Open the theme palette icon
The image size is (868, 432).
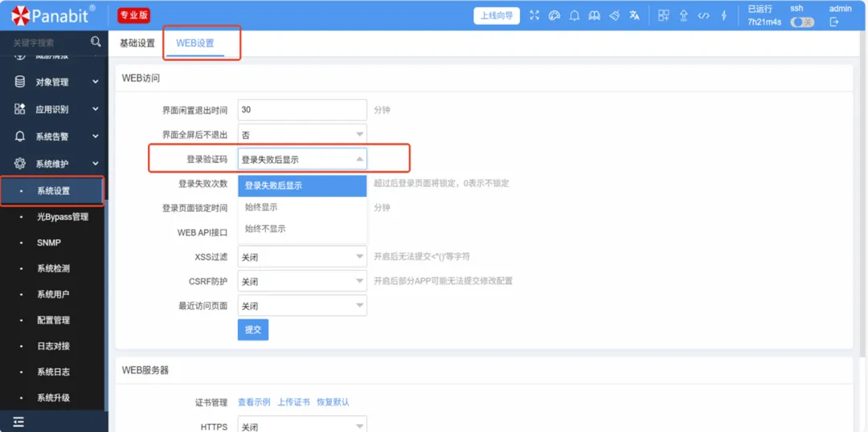pyautogui.click(x=554, y=15)
